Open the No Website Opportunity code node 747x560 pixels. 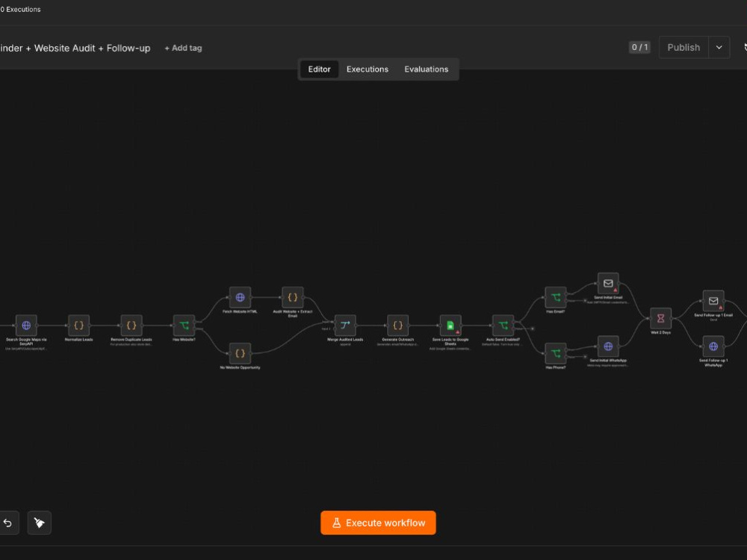tap(240, 353)
